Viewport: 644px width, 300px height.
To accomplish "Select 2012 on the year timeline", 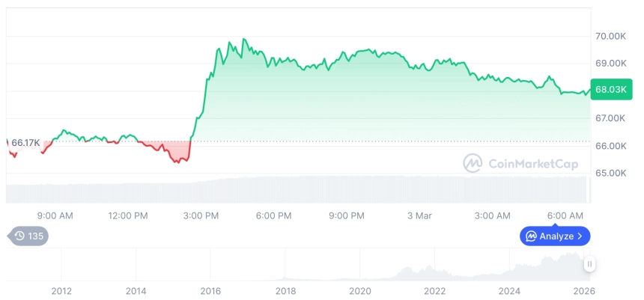I will click(61, 291).
